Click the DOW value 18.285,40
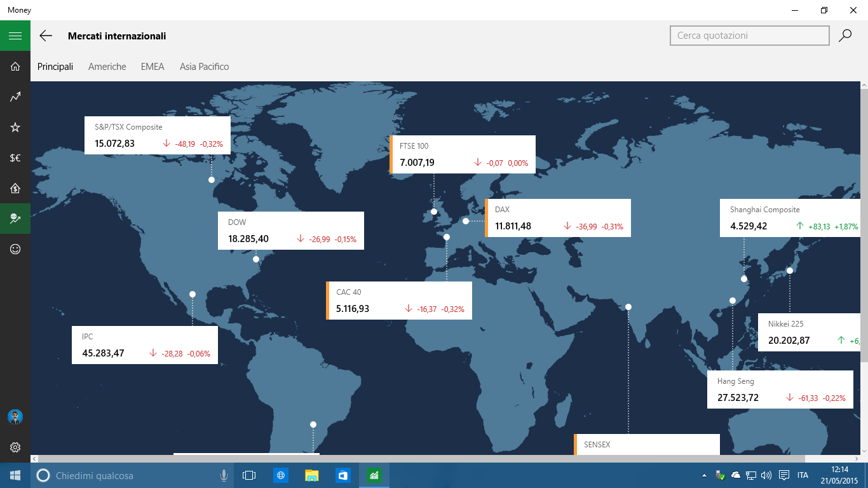 (x=248, y=240)
